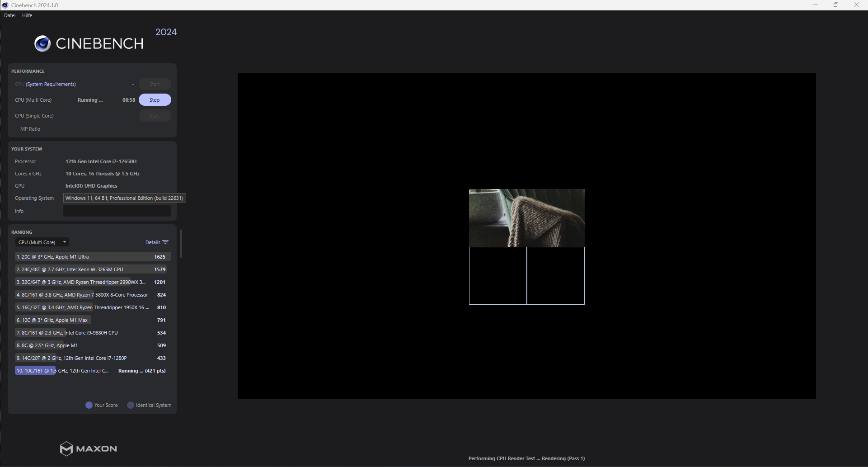
Task: Click the Cinebench sphere logo
Action: (42, 43)
